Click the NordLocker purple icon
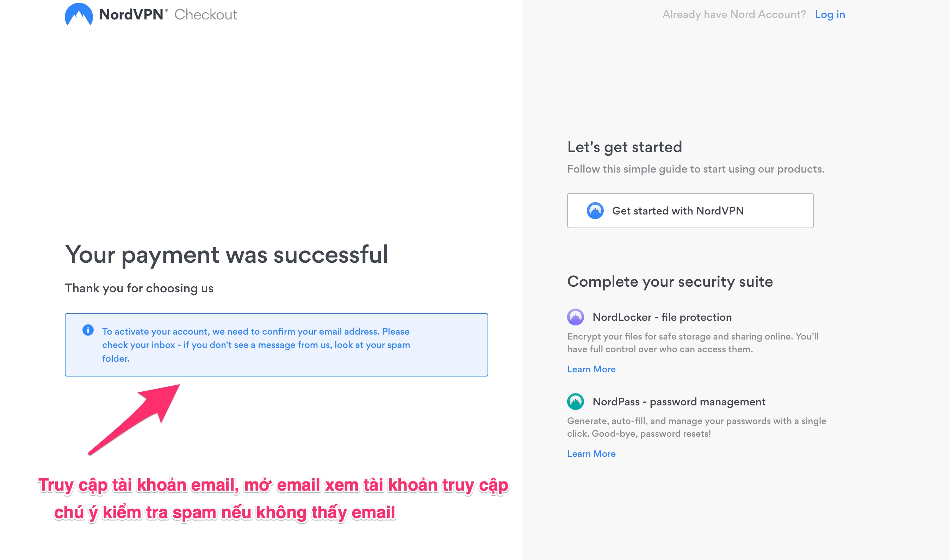This screenshot has height=560, width=949. coord(576,317)
